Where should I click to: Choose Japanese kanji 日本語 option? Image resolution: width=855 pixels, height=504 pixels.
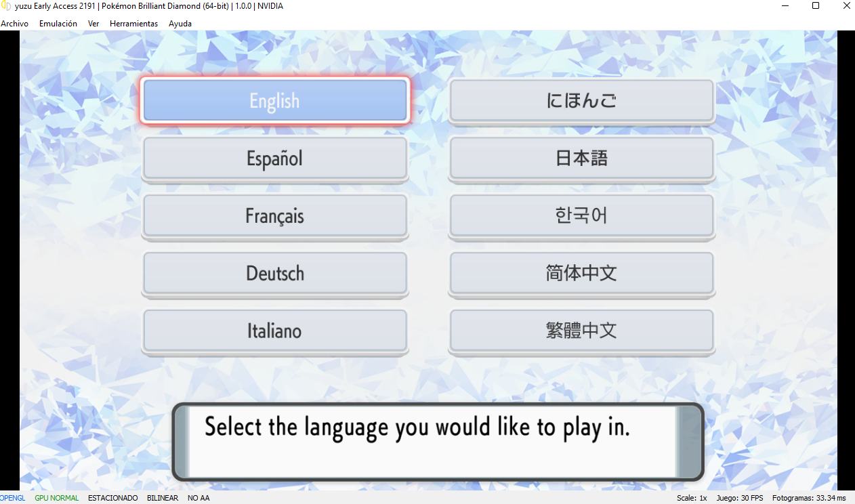581,159
